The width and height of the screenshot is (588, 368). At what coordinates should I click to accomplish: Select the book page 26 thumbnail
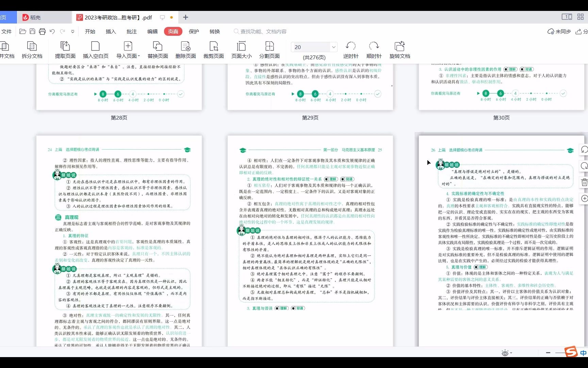(502, 241)
